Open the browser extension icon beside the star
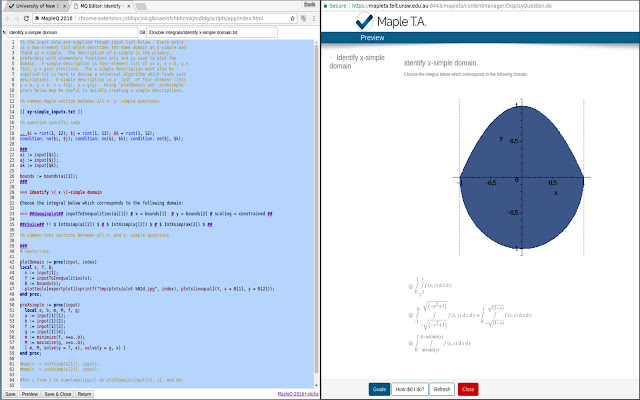The image size is (640, 400). point(303,18)
